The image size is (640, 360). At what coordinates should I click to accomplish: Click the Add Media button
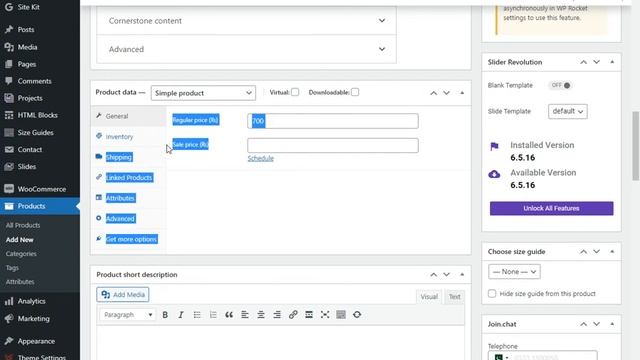pos(123,295)
